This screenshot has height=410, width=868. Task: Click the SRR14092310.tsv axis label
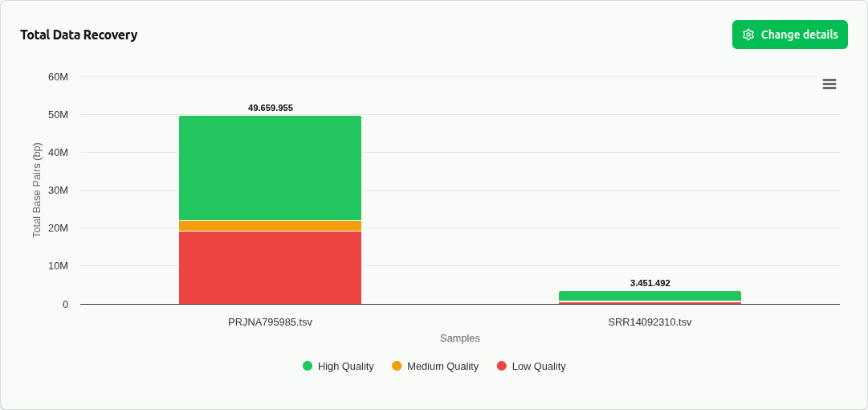pos(650,322)
